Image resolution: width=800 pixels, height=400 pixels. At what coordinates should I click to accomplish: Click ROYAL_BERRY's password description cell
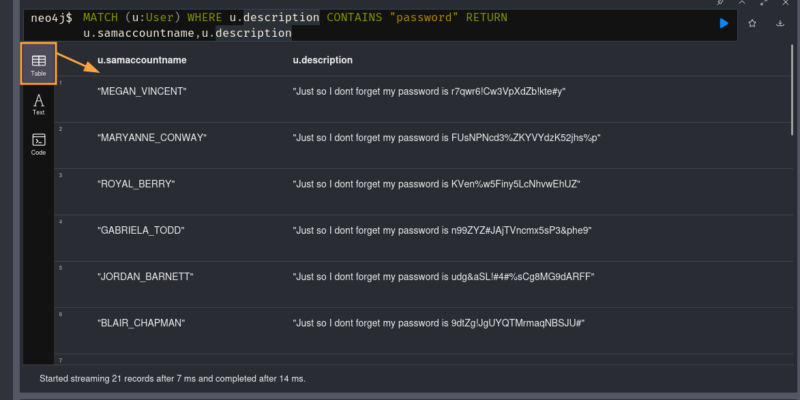click(436, 184)
